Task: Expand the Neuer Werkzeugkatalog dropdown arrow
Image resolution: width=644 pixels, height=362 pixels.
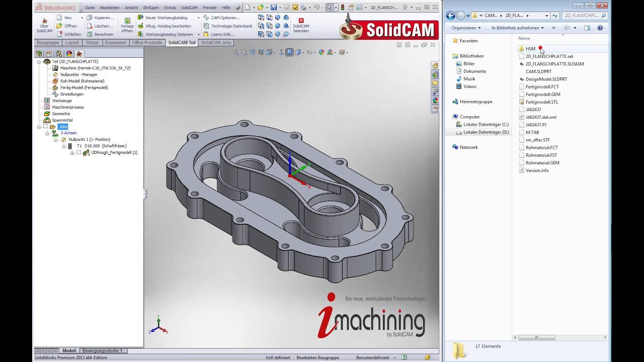Action: 198,18
